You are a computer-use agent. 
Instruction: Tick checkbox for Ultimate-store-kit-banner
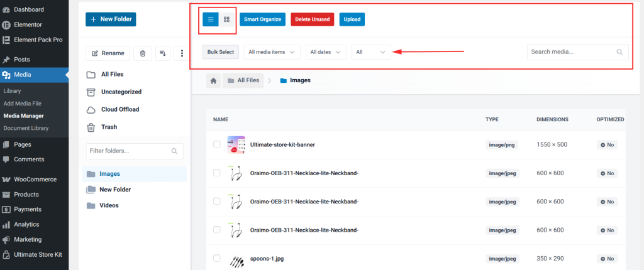point(217,144)
